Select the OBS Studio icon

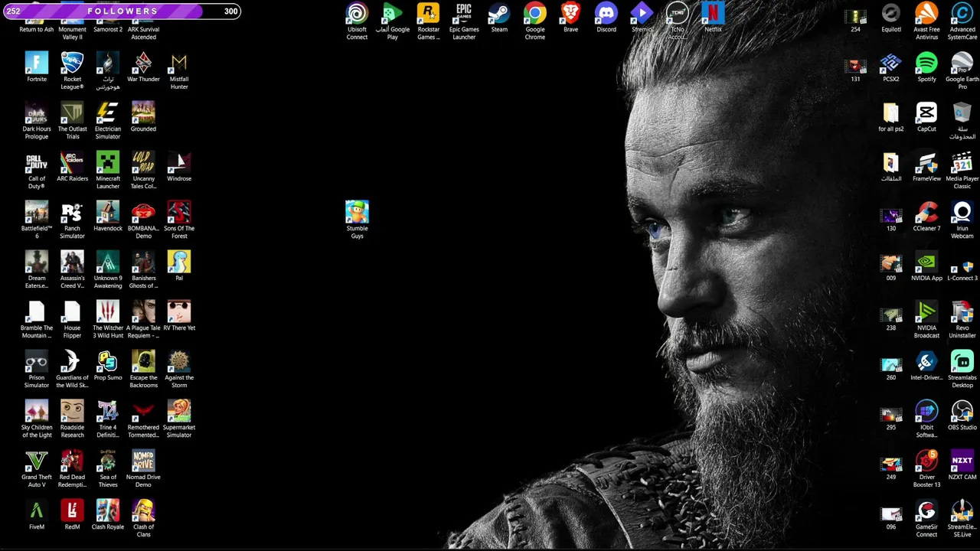pyautogui.click(x=962, y=411)
